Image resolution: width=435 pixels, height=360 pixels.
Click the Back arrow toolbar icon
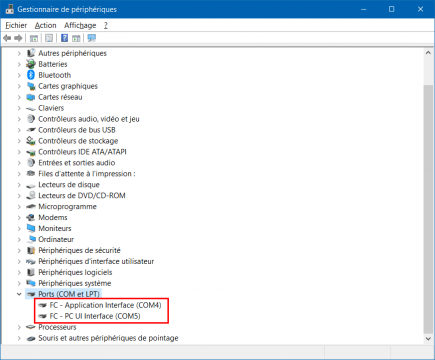tap(7, 38)
